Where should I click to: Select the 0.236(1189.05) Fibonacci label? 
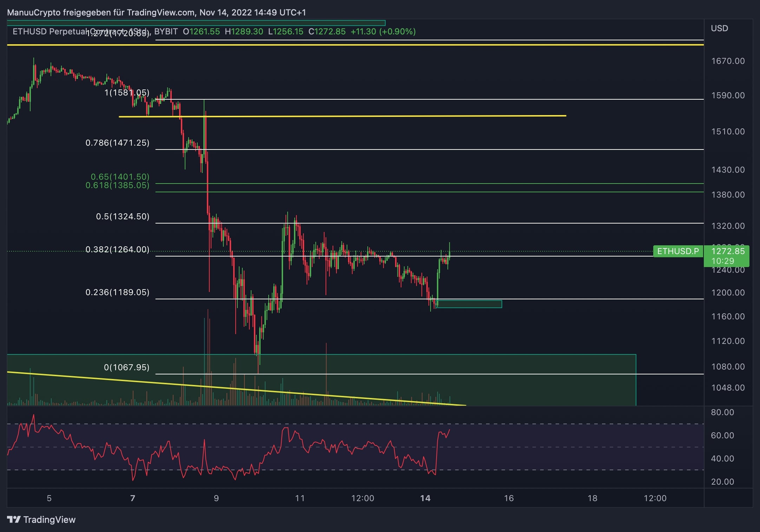pyautogui.click(x=117, y=292)
